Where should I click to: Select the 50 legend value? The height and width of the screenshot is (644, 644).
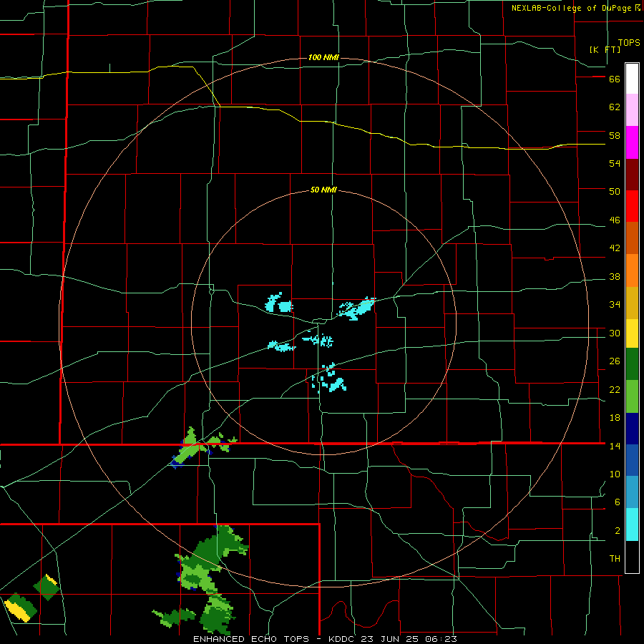click(x=615, y=192)
